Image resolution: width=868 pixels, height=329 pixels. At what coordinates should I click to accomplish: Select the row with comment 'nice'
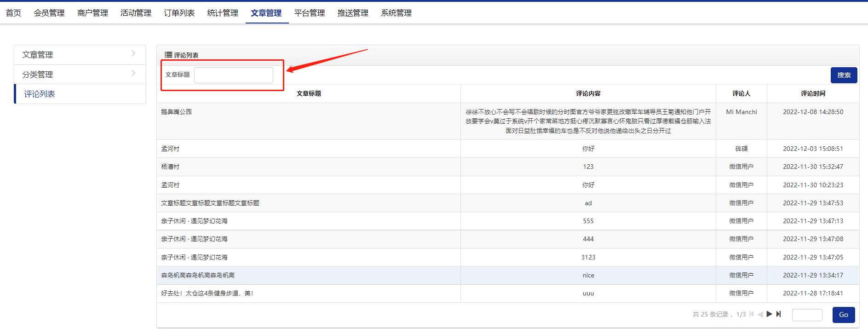click(588, 275)
